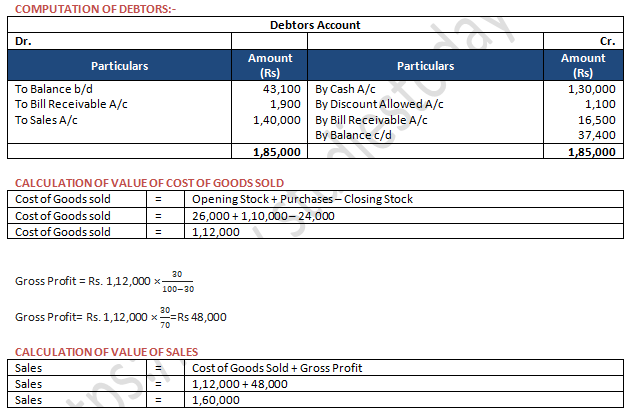
Task: Click the 43,100 amount
Action: tap(280, 89)
